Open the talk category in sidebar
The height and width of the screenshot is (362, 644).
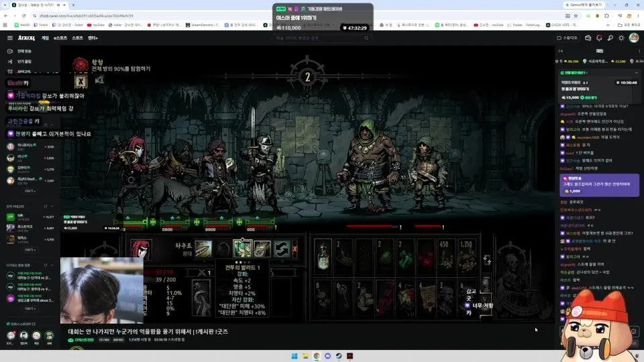30,217
